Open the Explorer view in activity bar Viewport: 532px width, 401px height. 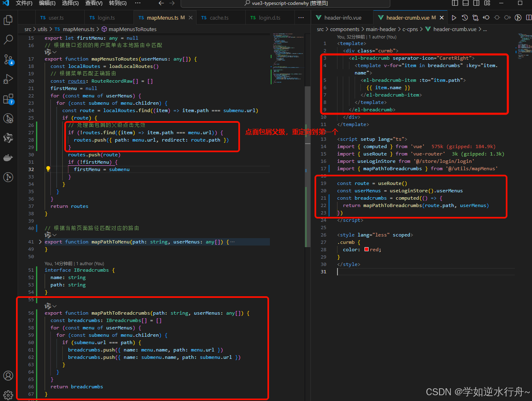[x=8, y=20]
